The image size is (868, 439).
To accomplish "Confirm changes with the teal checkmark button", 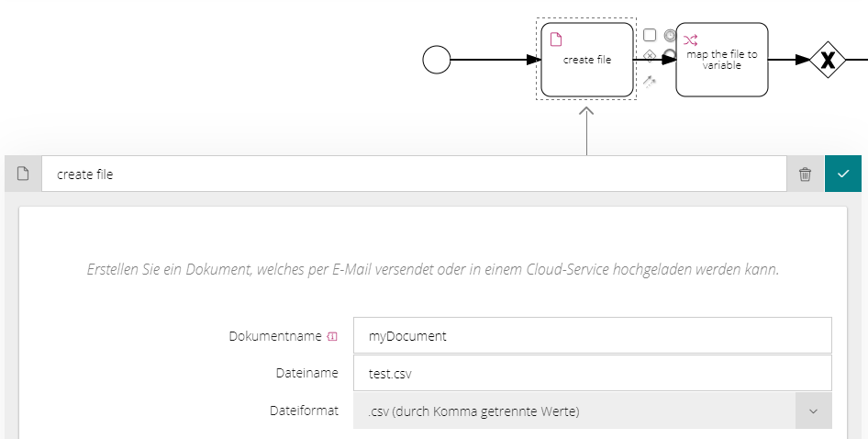I will [843, 174].
